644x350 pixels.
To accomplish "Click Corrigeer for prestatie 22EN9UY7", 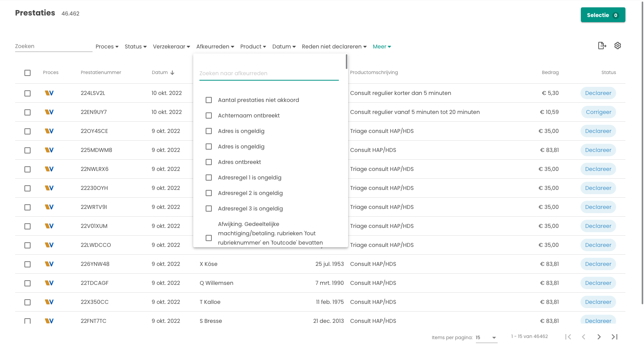I will (598, 112).
